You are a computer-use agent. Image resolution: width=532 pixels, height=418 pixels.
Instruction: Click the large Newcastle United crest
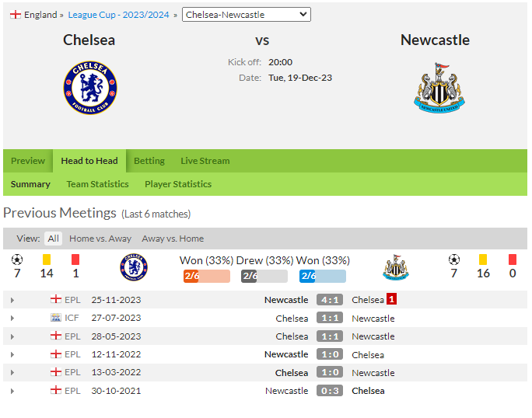click(x=439, y=88)
